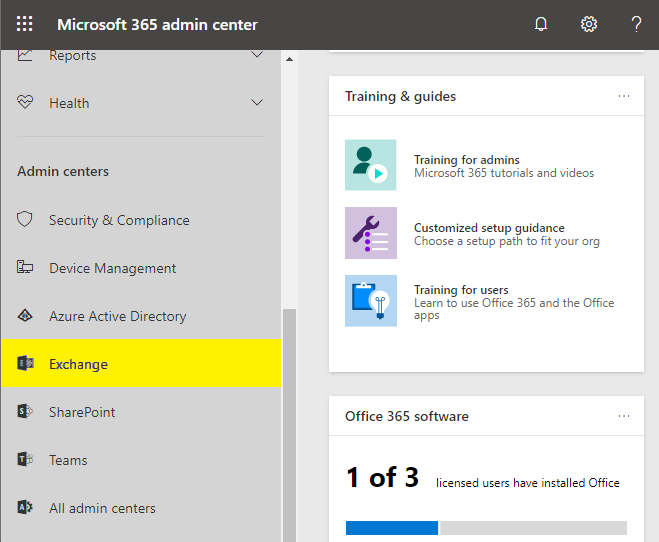Image resolution: width=659 pixels, height=542 pixels.
Task: Expand the Health menu chevron
Action: pyautogui.click(x=257, y=103)
